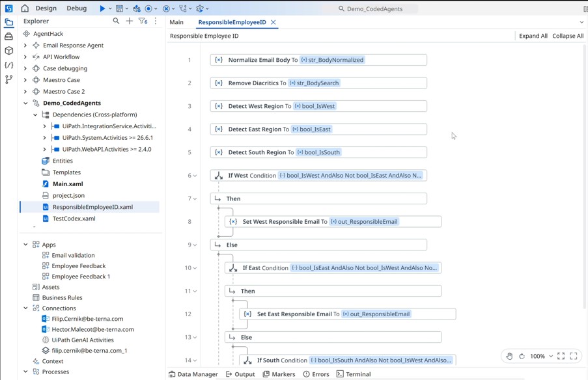Viewport: 588px width, 380px height.
Task: Open the Employee Feedback 1 app
Action: click(81, 277)
